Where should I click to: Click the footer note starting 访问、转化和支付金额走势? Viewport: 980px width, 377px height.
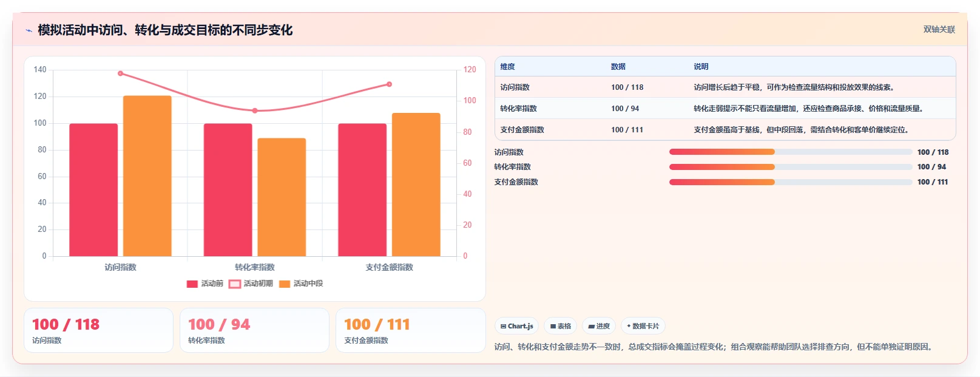point(714,347)
